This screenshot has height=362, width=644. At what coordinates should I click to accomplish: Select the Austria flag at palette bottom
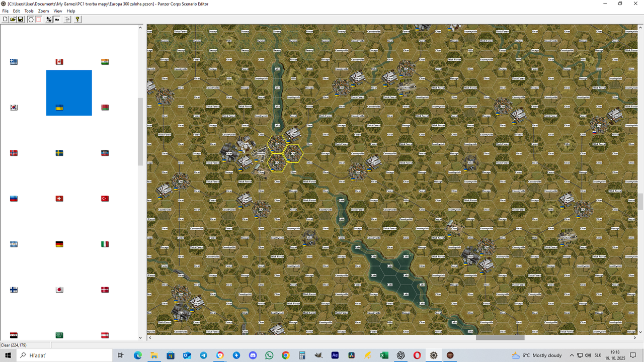105,335
